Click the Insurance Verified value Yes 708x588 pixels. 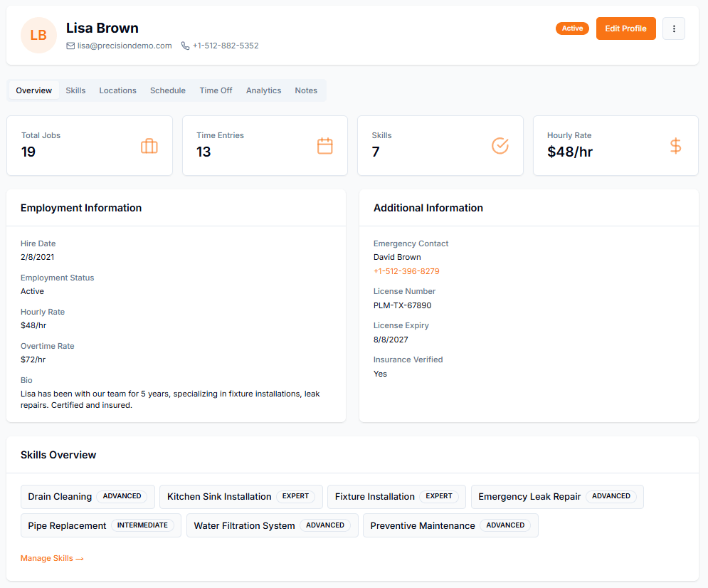coord(380,374)
